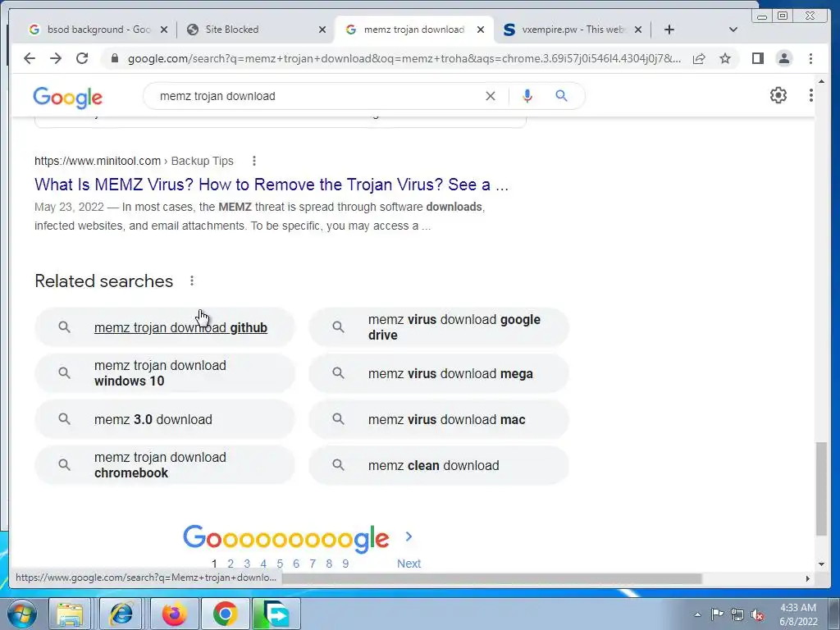This screenshot has height=630, width=840.
Task: Share this page via address bar icon
Action: tap(699, 58)
